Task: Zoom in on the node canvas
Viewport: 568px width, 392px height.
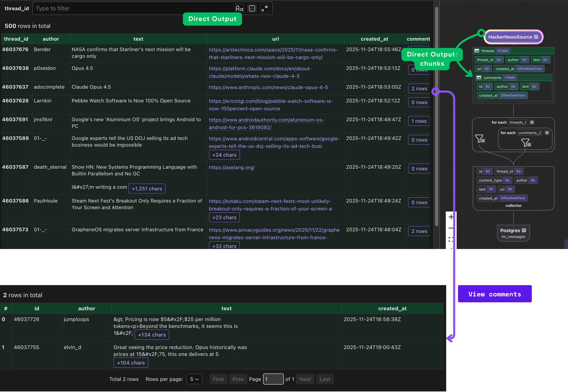Action: coord(451,217)
